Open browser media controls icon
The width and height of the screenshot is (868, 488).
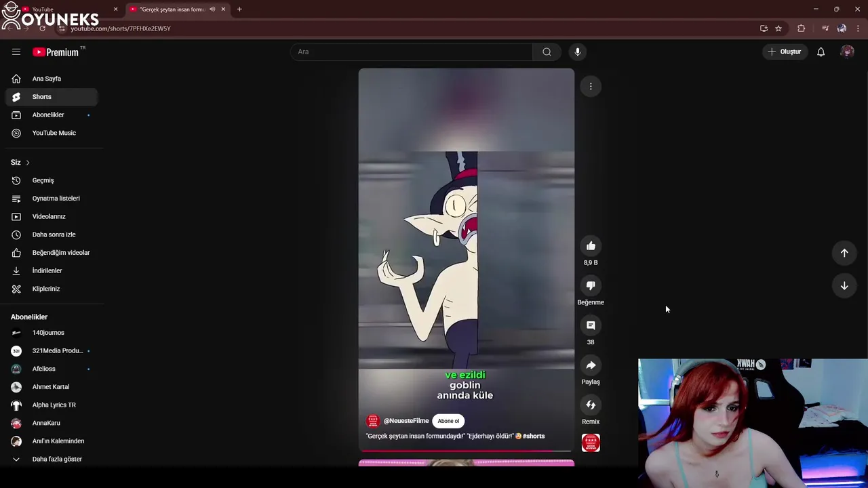[825, 28]
